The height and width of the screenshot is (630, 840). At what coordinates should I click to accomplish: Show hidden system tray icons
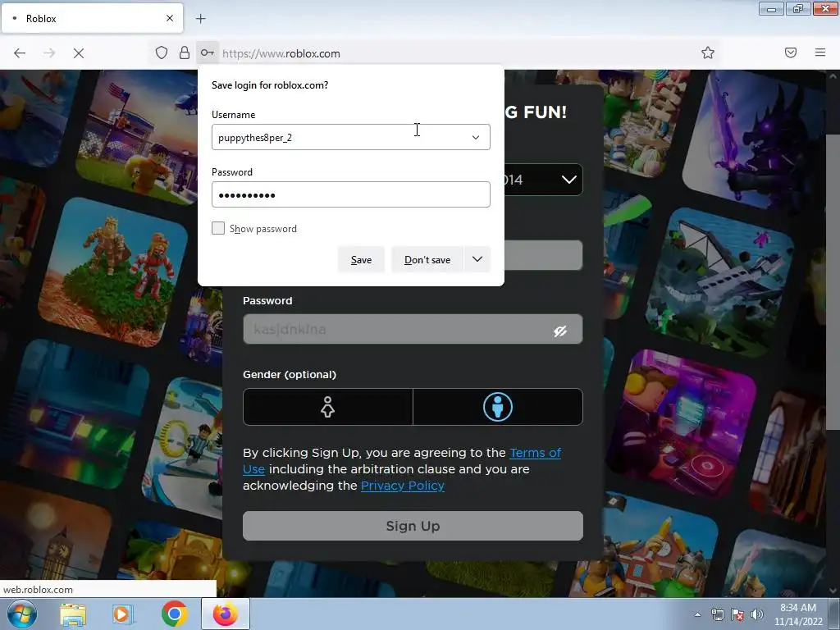[x=697, y=614]
